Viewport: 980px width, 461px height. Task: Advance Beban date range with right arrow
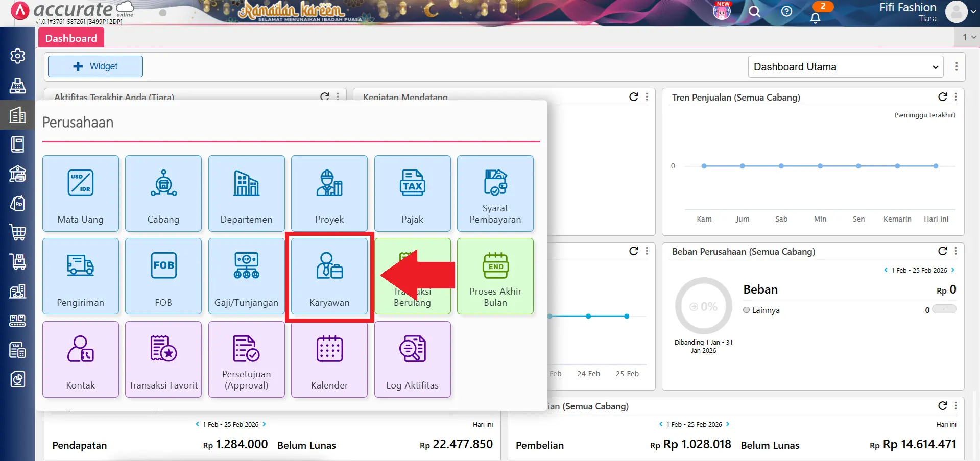coord(952,270)
